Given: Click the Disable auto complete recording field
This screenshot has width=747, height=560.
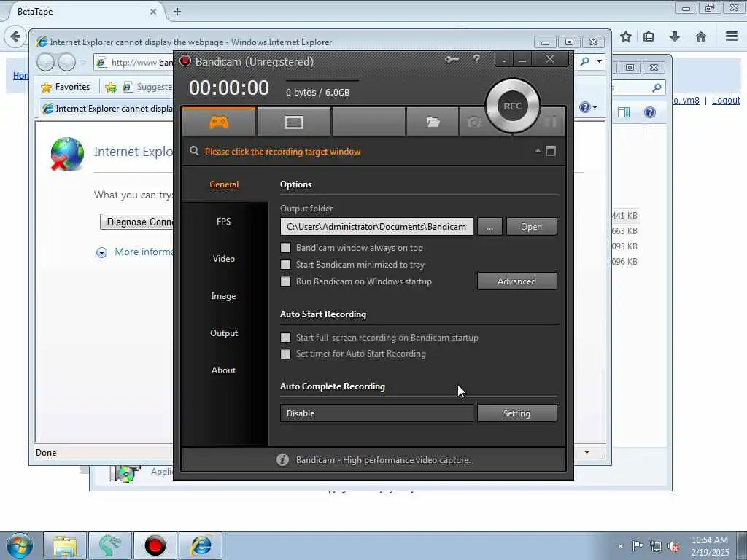Looking at the screenshot, I should tap(376, 413).
